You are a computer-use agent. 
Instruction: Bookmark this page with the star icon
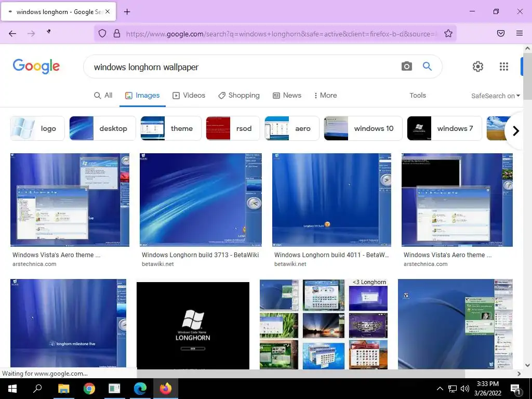tap(448, 33)
